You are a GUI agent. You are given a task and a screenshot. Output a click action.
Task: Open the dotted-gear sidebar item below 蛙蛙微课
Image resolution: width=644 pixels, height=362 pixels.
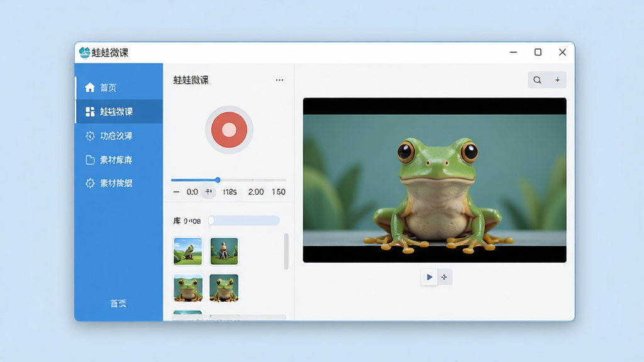(119, 136)
